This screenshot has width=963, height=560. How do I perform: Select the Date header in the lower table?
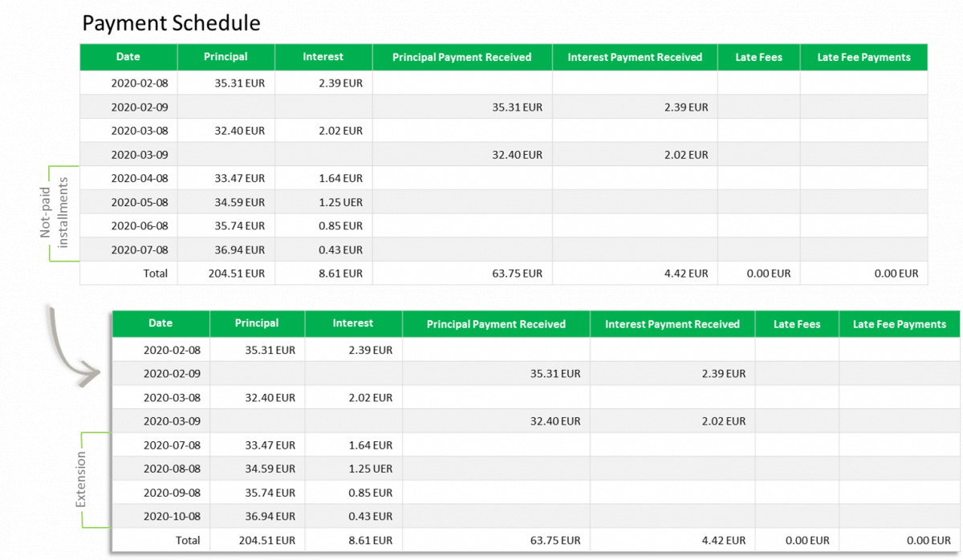[x=160, y=323]
